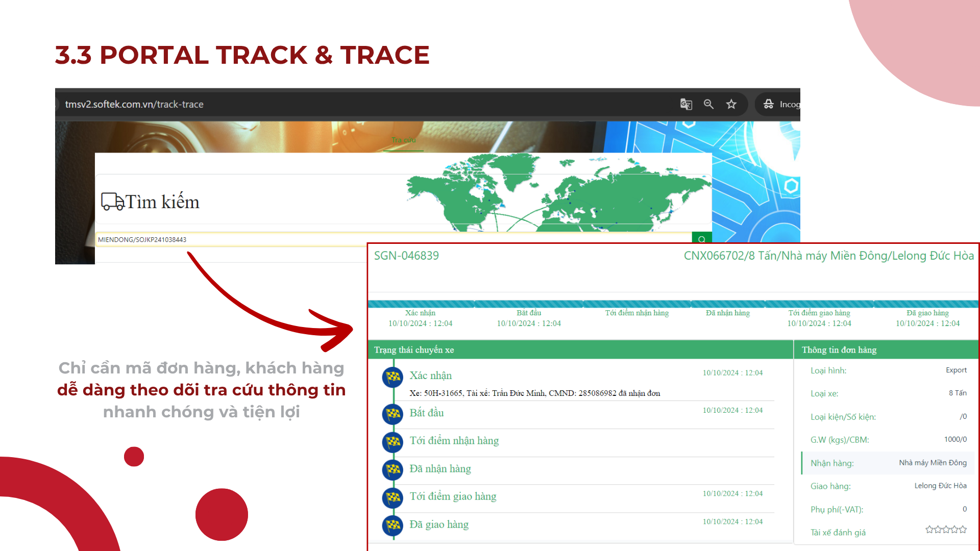980x551 pixels.
Task: Click the Xác nhận status title in list
Action: coord(430,375)
